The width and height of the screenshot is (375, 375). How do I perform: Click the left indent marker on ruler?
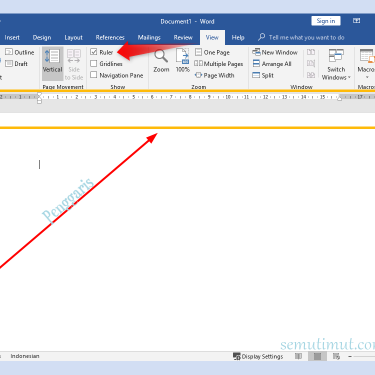39,98
